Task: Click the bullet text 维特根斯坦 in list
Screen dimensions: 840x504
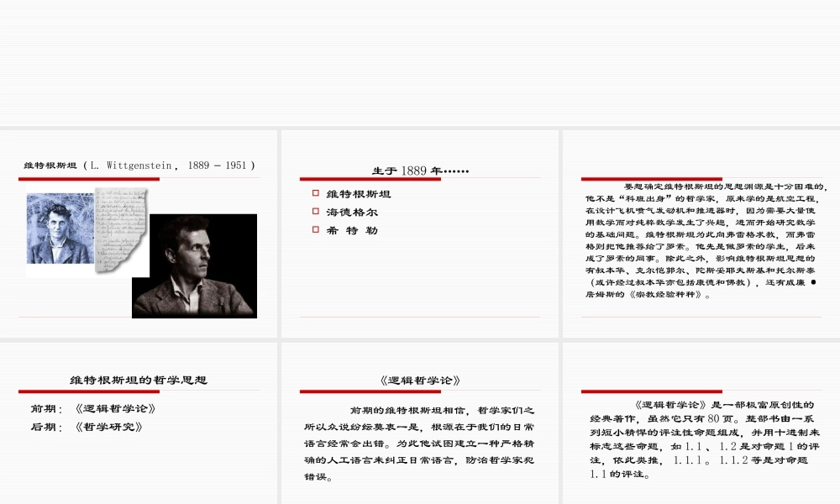Action: click(359, 194)
